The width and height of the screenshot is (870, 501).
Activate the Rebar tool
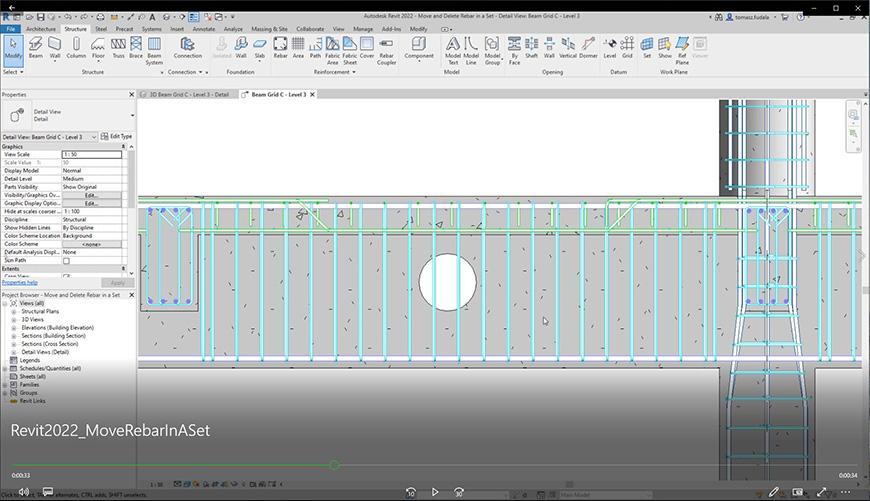coord(281,48)
